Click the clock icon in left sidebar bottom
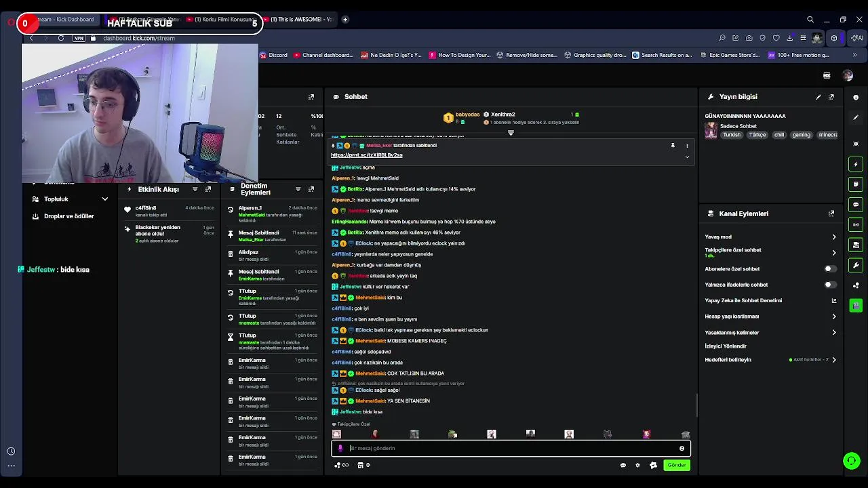This screenshot has height=488, width=868. pos(11,451)
